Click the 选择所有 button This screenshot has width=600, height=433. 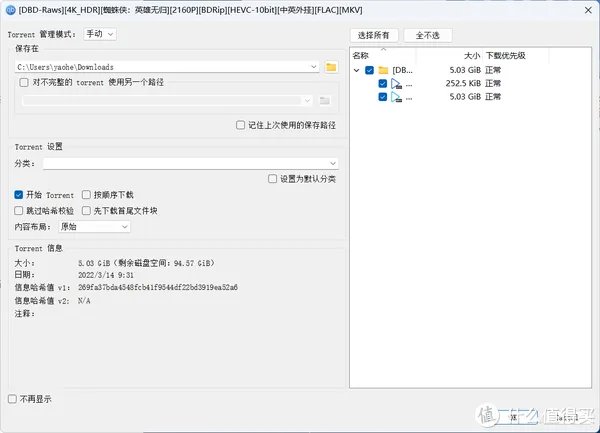374,36
